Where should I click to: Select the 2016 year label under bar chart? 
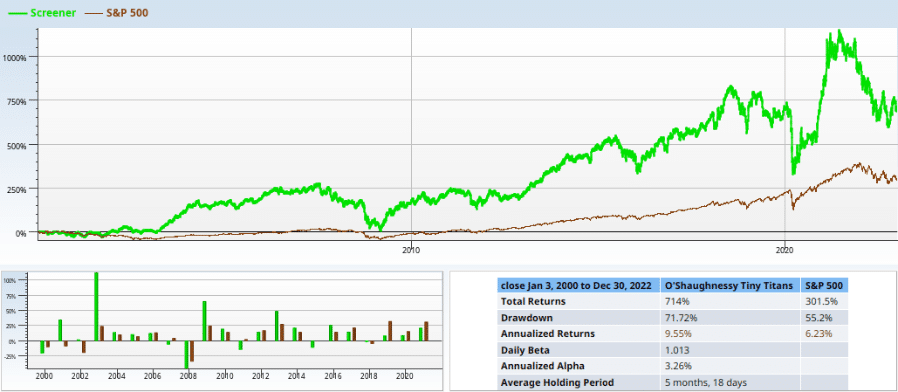pyautogui.click(x=333, y=375)
